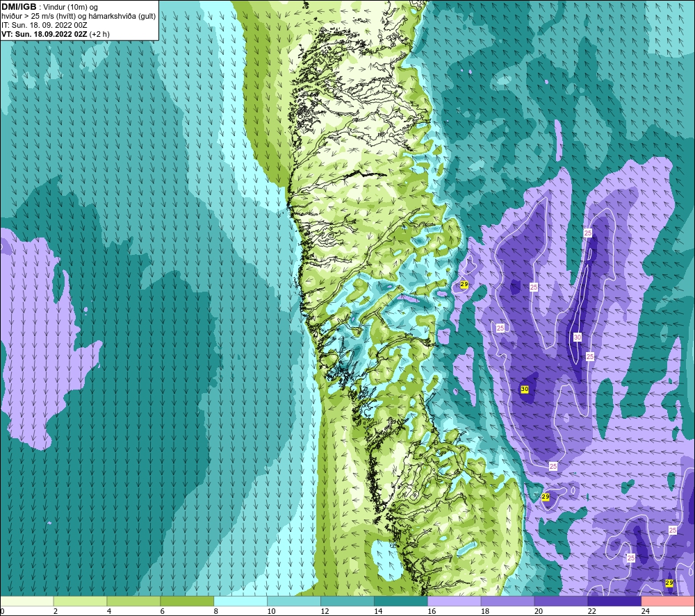Pick the violet 20–22 m/s swatch

tap(561, 601)
